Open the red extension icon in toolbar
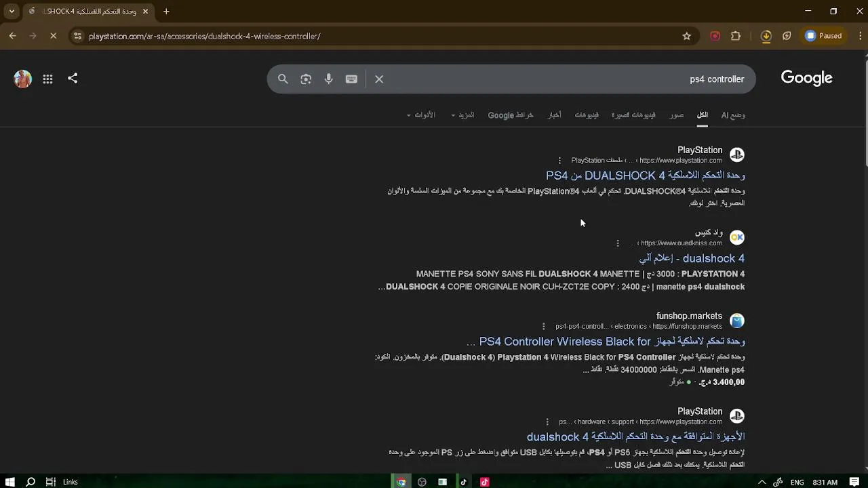 click(715, 36)
